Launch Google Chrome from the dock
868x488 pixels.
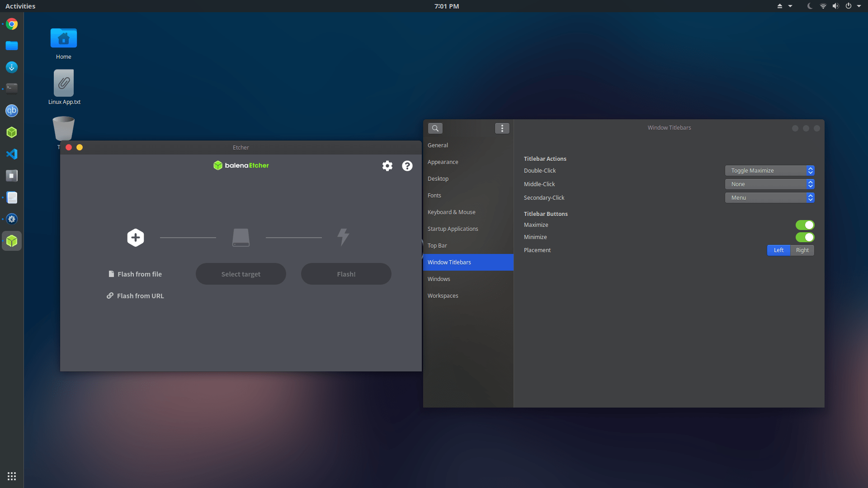point(12,24)
